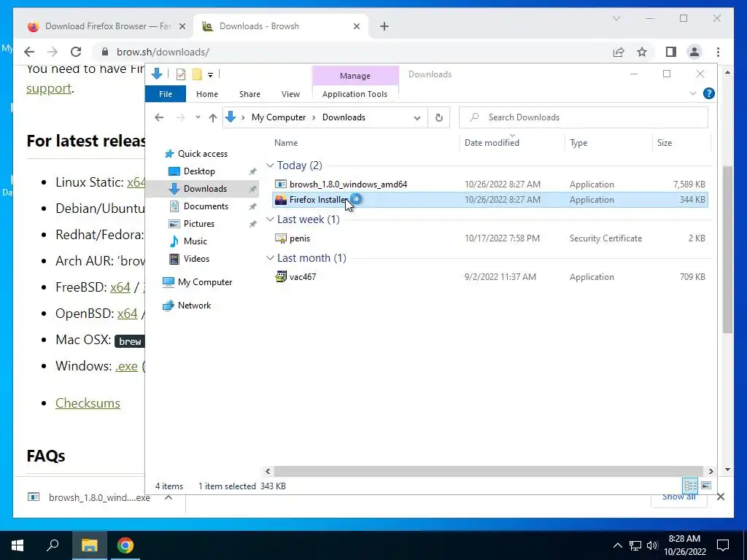Open Desktop in the navigation pane
Screen dimensions: 747x560
coord(199,171)
